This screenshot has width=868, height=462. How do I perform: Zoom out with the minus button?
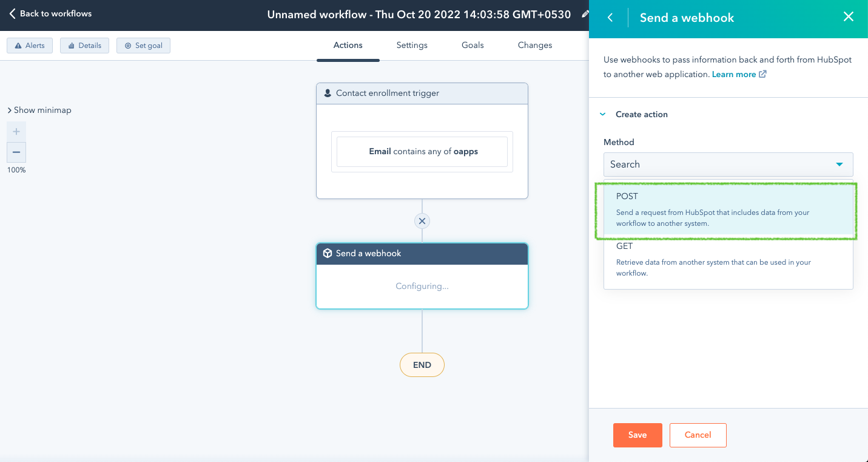coord(16,152)
